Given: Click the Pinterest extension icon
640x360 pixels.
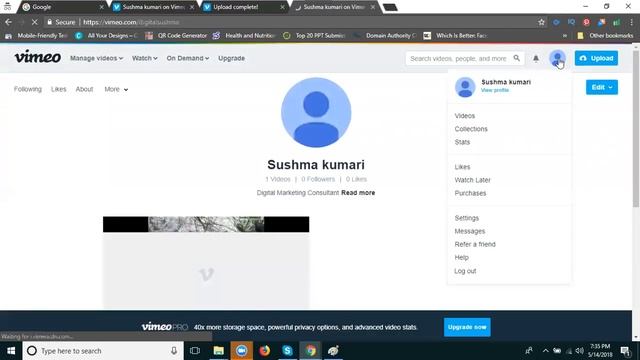Looking at the screenshot, I should (586, 22).
